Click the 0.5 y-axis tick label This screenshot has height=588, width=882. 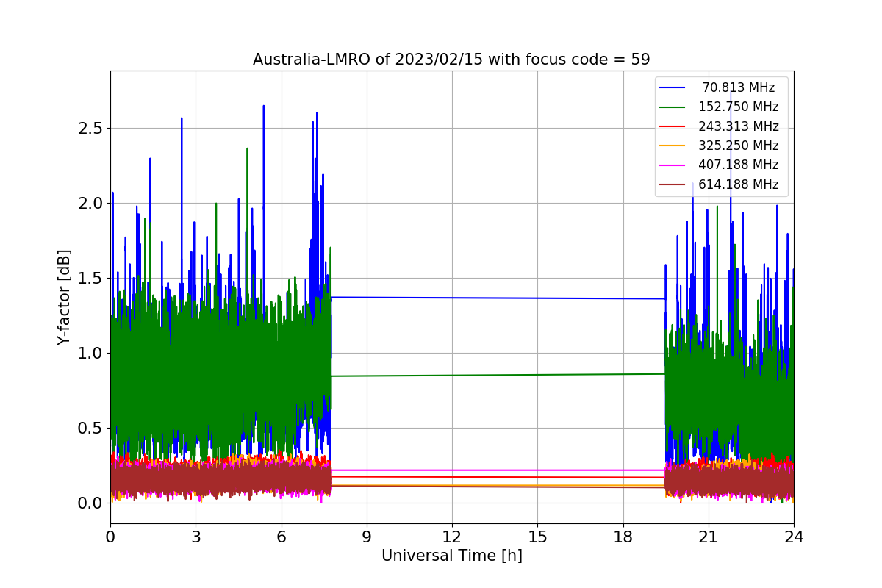(90, 428)
